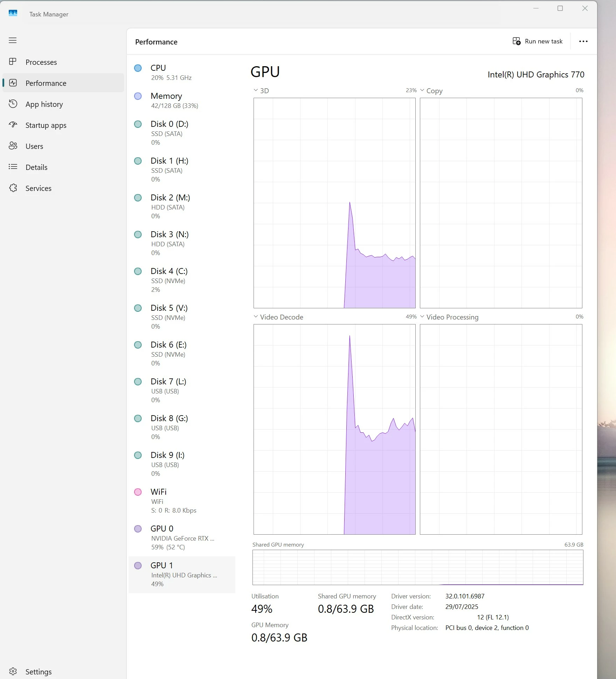Click the Performance page heading
The image size is (616, 679).
click(156, 42)
